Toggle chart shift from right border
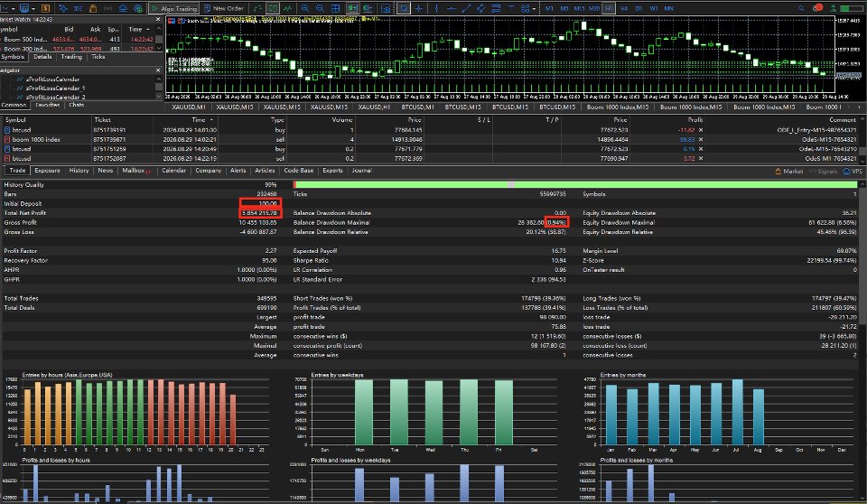 click(x=368, y=8)
